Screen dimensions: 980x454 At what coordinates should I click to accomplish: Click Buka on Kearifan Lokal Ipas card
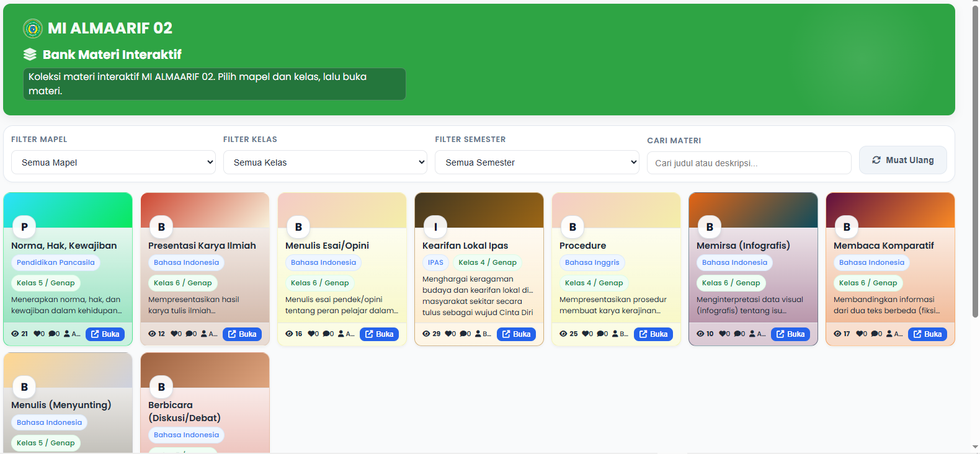click(x=517, y=334)
